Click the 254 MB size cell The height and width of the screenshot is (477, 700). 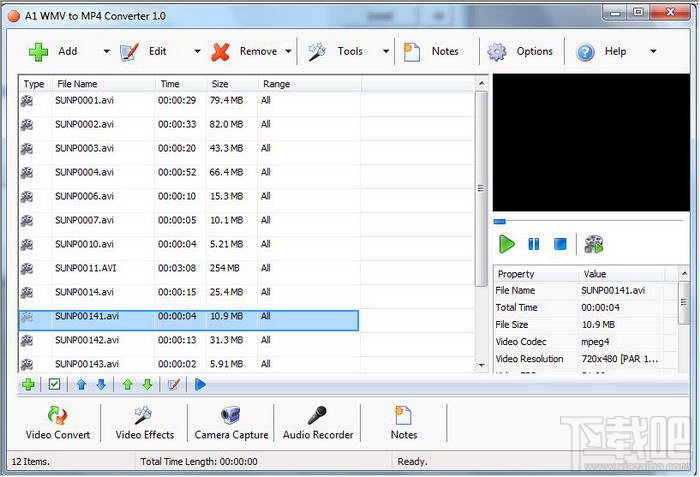click(x=225, y=268)
